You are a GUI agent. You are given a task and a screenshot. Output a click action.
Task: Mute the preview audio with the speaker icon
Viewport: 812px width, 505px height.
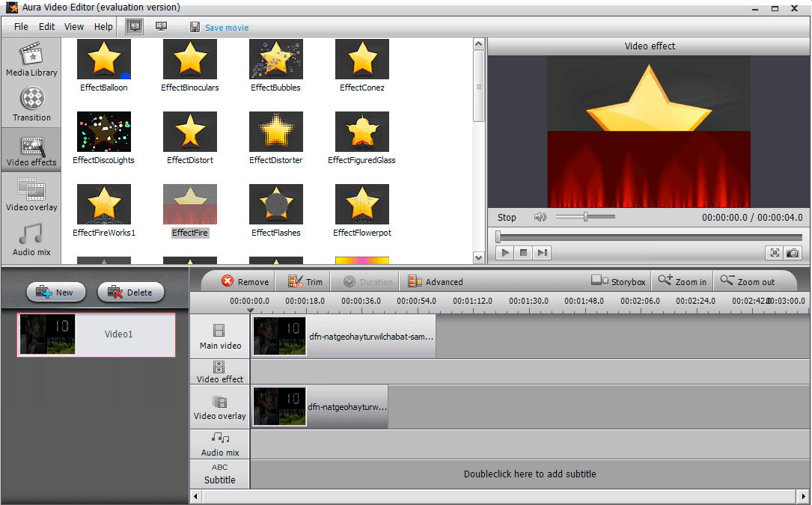click(540, 217)
